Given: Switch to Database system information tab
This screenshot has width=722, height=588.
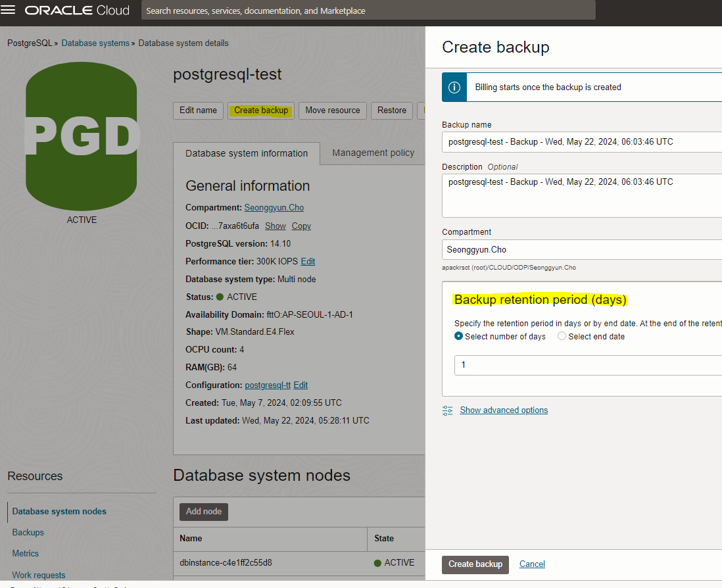Looking at the screenshot, I should (247, 153).
